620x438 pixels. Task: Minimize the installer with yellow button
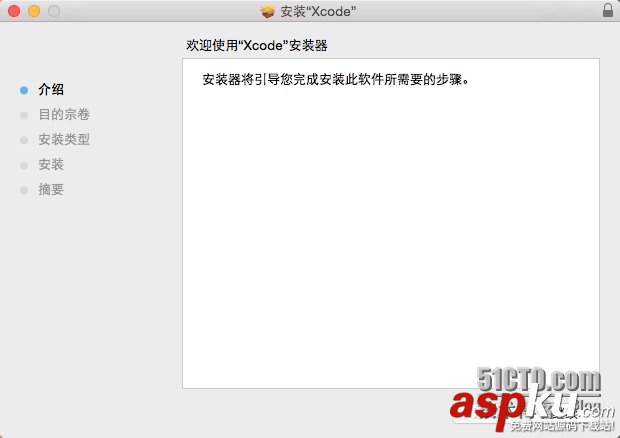click(x=34, y=11)
